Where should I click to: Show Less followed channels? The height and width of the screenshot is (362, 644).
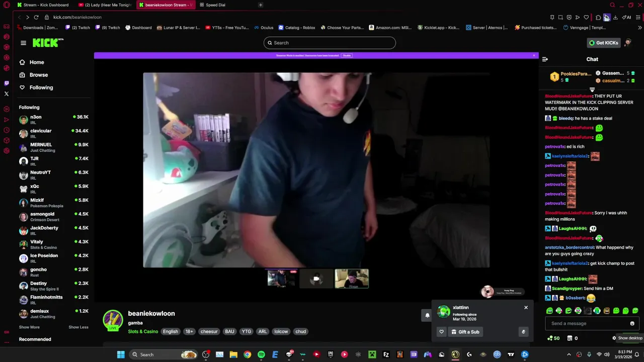(x=78, y=327)
